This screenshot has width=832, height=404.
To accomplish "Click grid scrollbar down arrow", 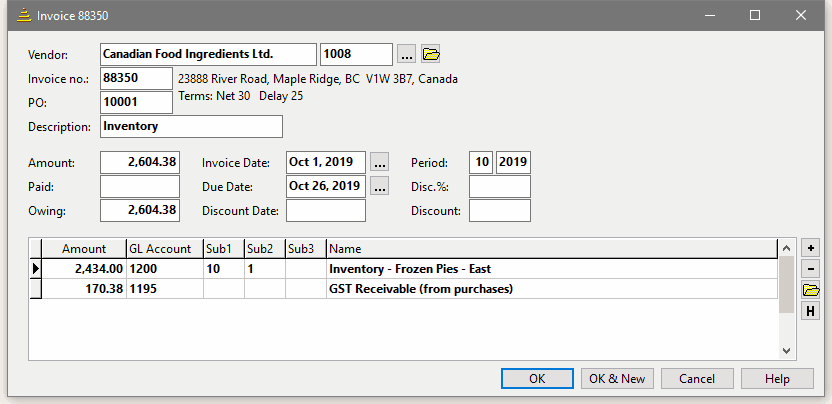I will [786, 351].
